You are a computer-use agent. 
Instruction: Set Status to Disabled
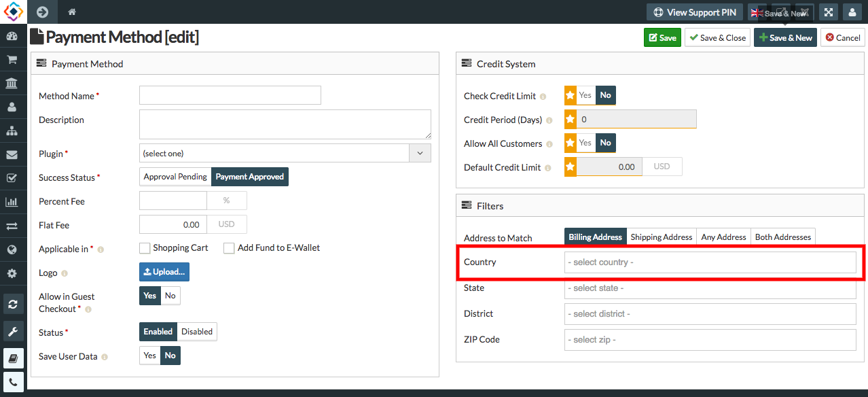point(197,332)
